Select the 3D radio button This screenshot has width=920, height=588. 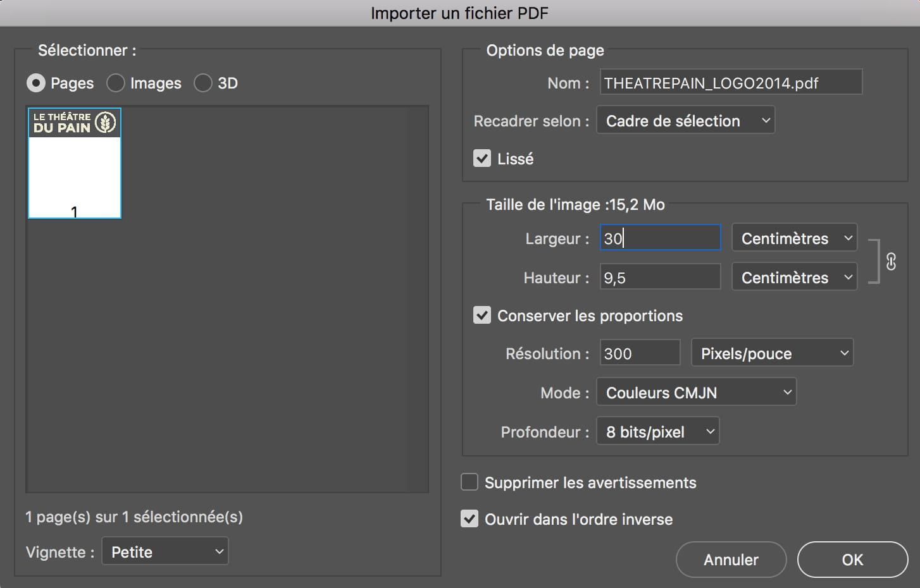coord(202,83)
